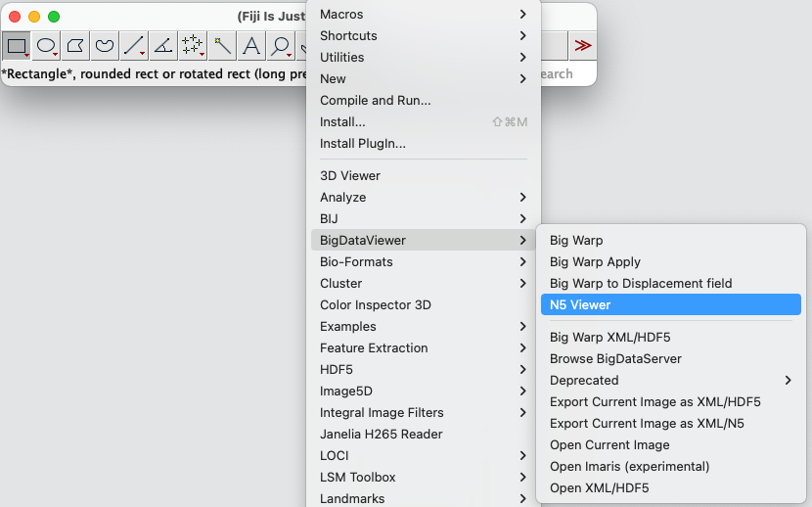
Task: Select the Polygon selection tool
Action: (75, 46)
